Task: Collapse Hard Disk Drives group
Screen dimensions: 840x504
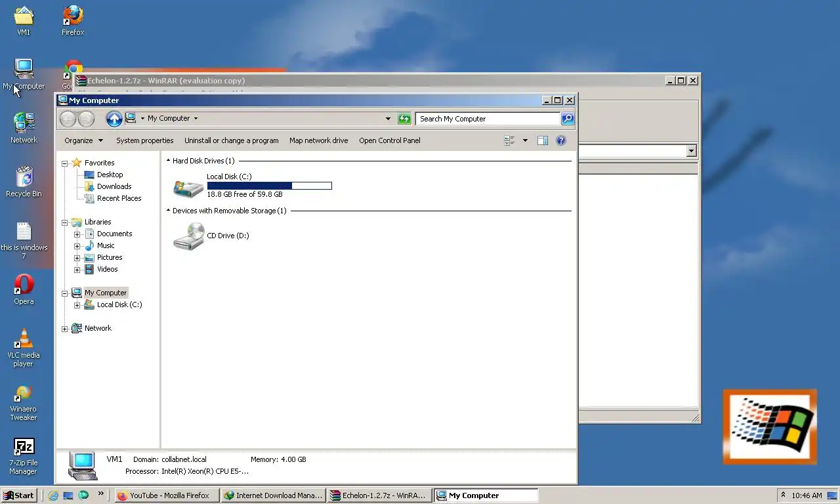Action: (x=168, y=161)
